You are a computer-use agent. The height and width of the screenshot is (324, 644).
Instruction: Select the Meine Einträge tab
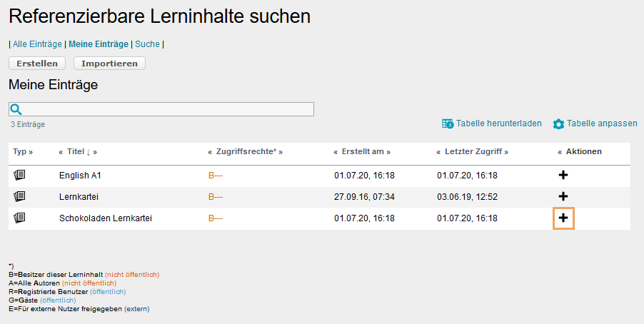coord(99,44)
